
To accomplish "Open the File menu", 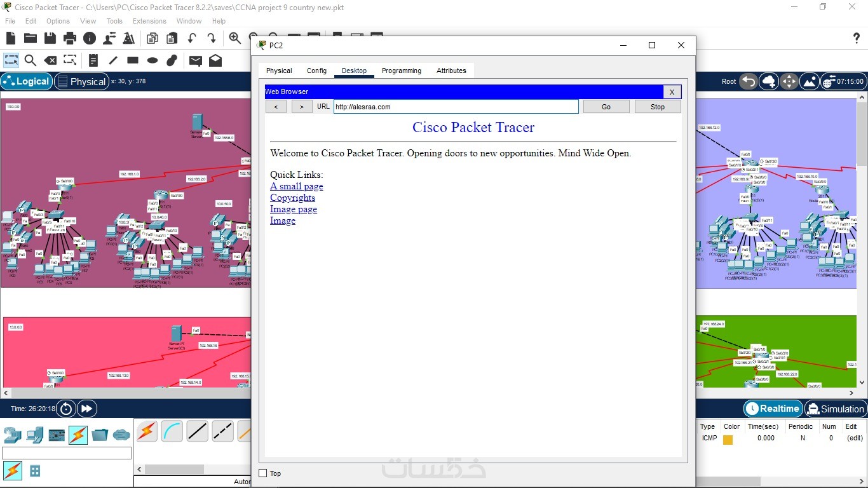I will point(10,21).
